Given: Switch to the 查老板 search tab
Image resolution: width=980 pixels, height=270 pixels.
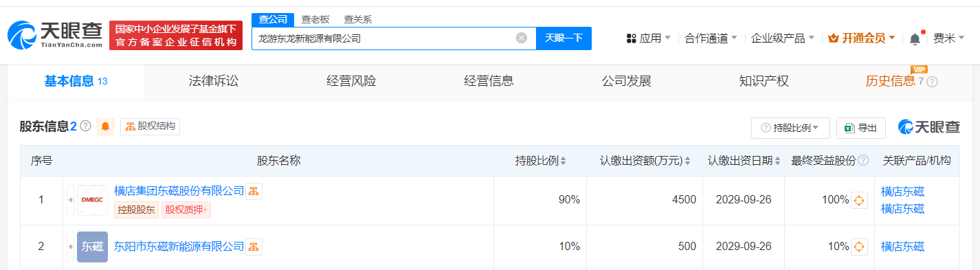Looking at the screenshot, I should tap(315, 20).
